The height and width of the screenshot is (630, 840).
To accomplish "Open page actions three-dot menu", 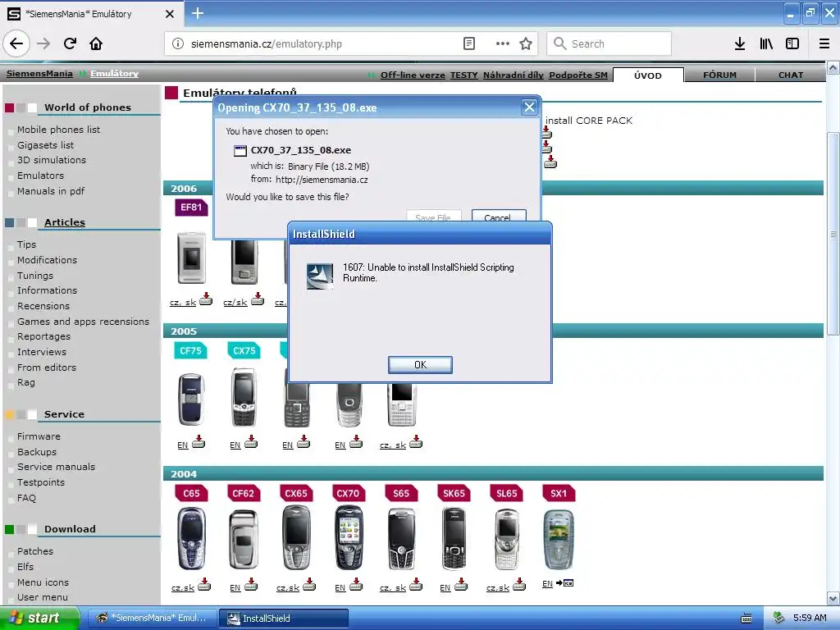I will (x=503, y=43).
